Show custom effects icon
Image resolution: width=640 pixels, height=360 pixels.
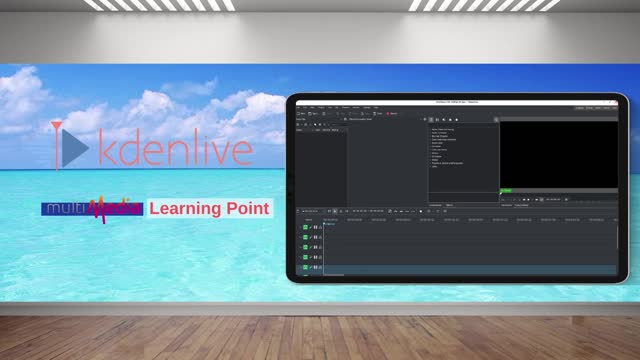(x=450, y=120)
